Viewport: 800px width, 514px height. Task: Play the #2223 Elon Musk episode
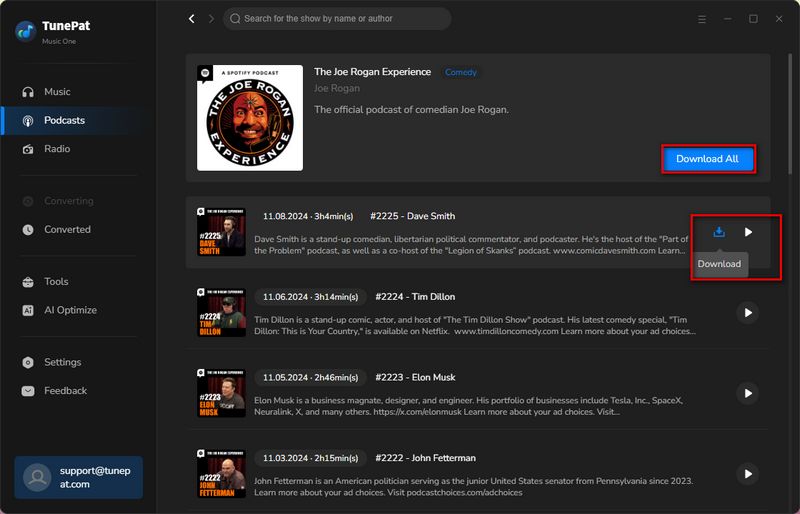point(747,393)
